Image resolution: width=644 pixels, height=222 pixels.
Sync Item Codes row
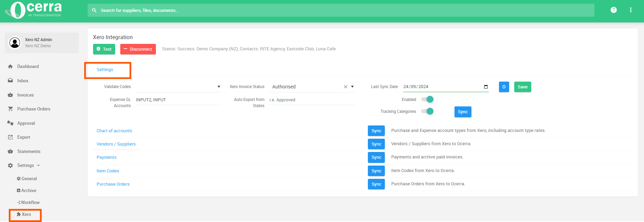click(x=376, y=171)
